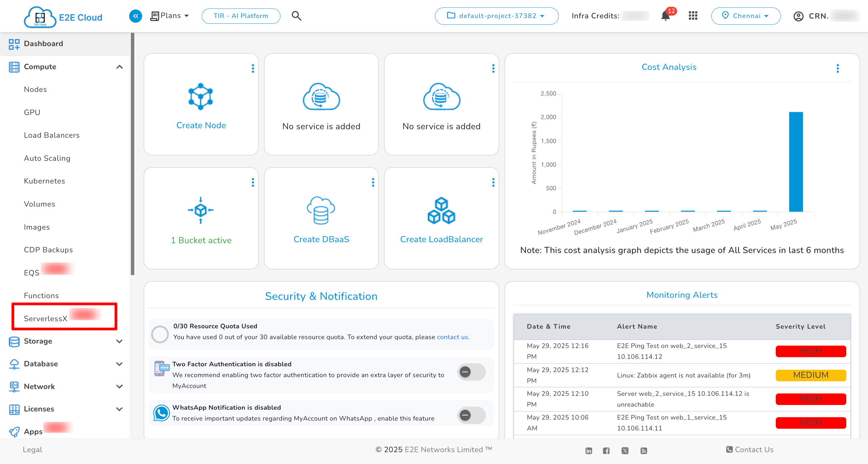This screenshot has width=868, height=464.
Task: Open the search magnifier
Action: point(296,16)
